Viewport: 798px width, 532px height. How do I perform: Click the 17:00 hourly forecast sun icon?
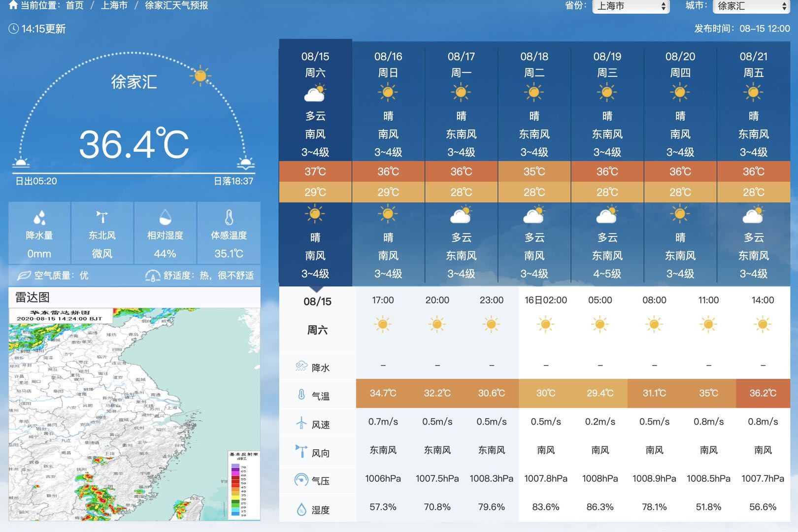(x=383, y=324)
